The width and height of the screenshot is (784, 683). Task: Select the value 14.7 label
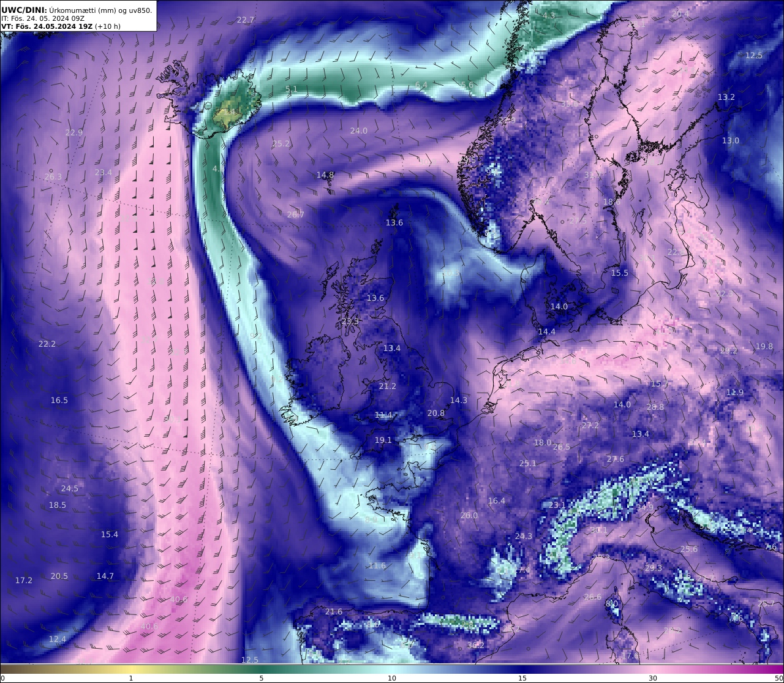[x=105, y=576]
